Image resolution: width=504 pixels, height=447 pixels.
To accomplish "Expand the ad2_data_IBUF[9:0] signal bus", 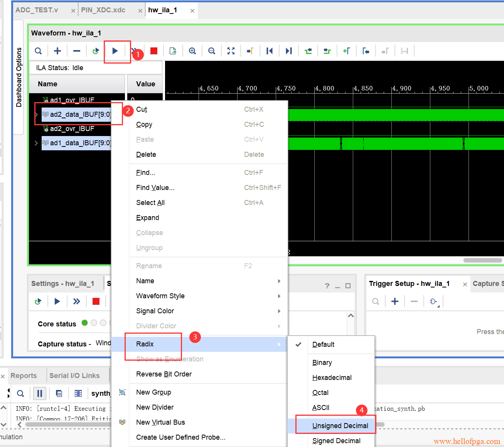I will pos(36,114).
